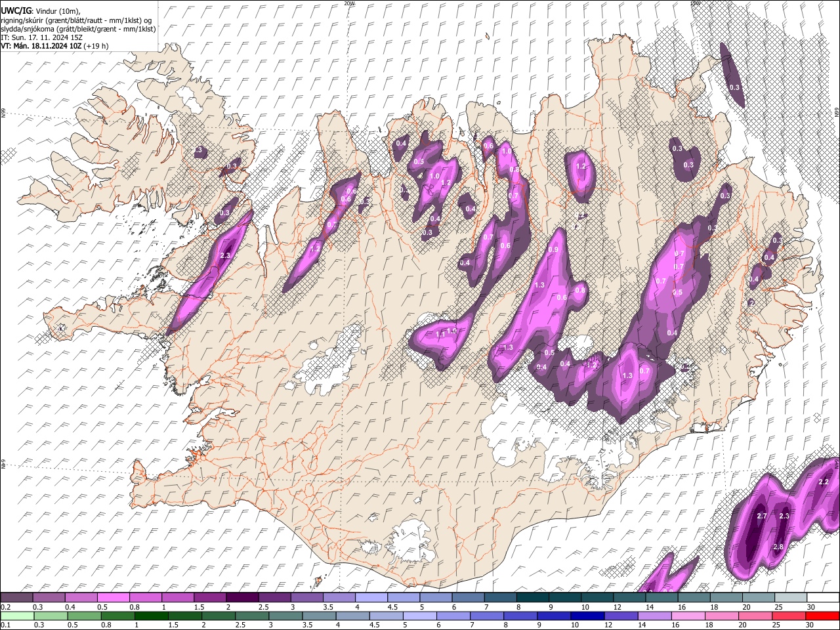Image resolution: width=840 pixels, height=630 pixels.
Task: Click the 2.2 value near the right edge
Action: tap(824, 482)
